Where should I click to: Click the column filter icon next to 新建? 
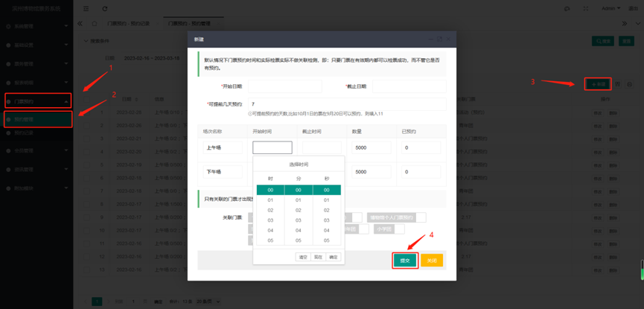point(618,84)
